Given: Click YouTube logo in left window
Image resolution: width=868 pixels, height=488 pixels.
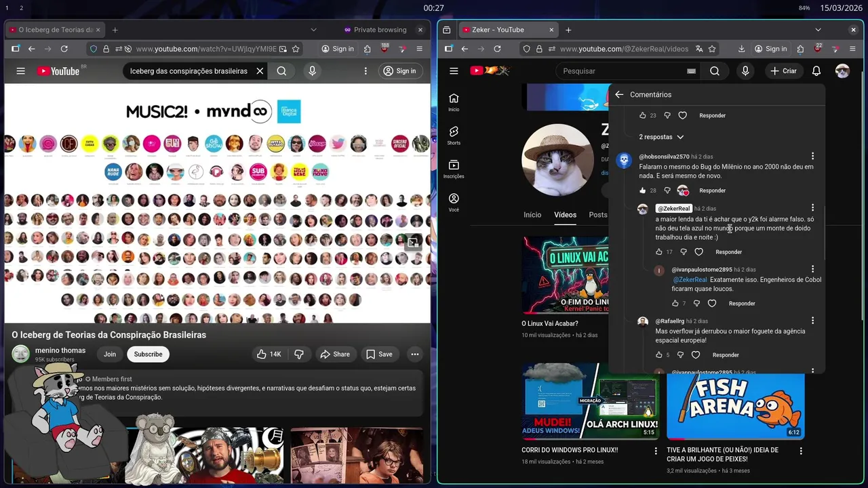Looking at the screenshot, I should (x=58, y=71).
